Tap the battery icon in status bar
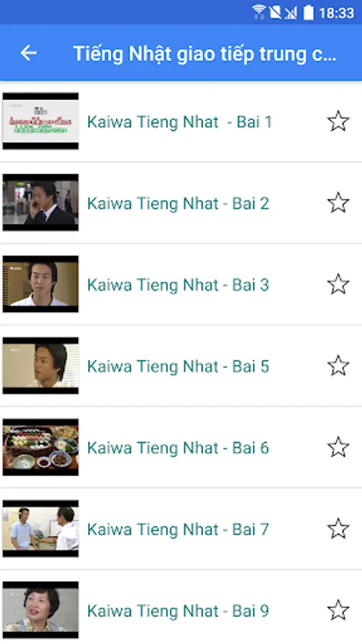Viewport: 362px width, 644px height. pos(308,12)
